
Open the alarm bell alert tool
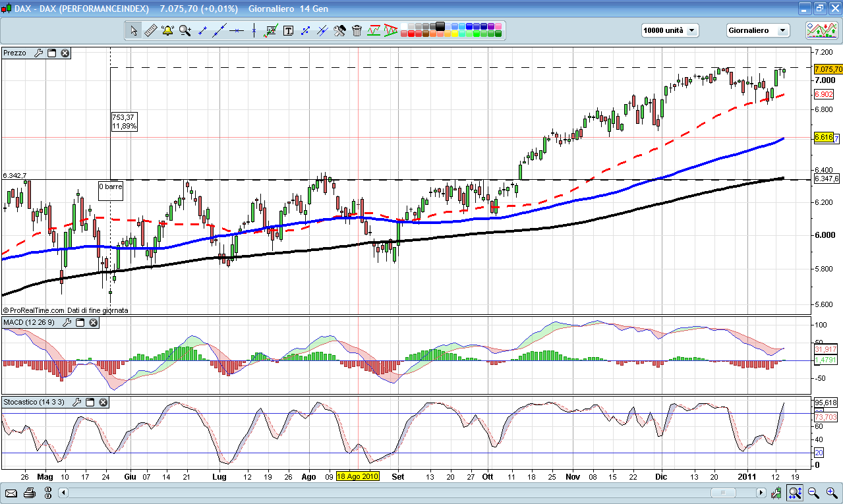click(167, 30)
